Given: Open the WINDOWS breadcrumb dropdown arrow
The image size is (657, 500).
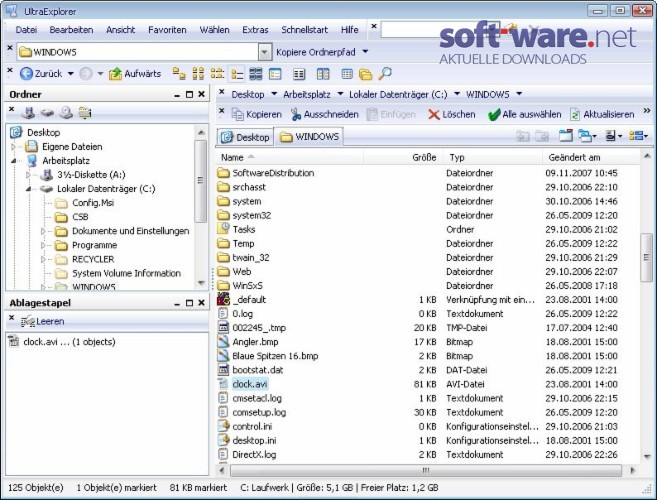Looking at the screenshot, I should click(x=519, y=94).
